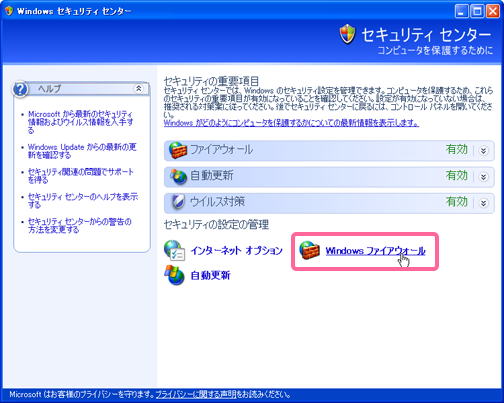
Task: Expand the ファイアウォール section chevron
Action: coord(483,151)
